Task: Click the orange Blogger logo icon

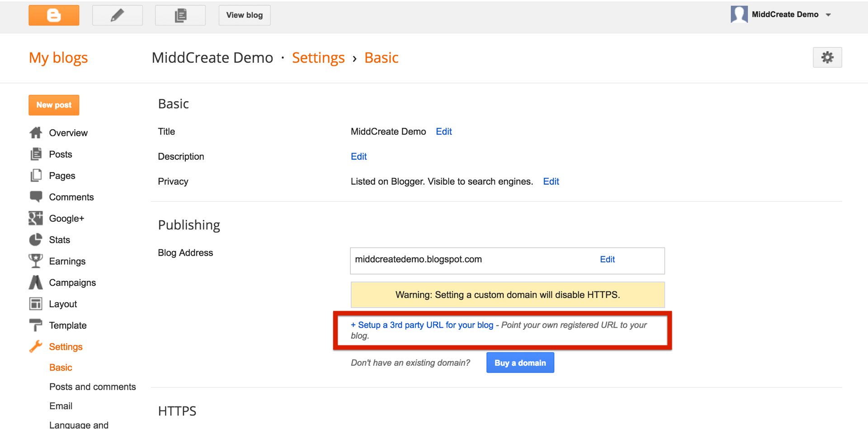Action: [x=54, y=15]
